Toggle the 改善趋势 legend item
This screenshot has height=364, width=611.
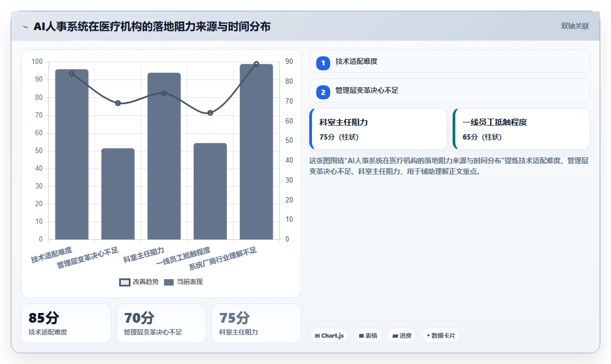tap(139, 282)
